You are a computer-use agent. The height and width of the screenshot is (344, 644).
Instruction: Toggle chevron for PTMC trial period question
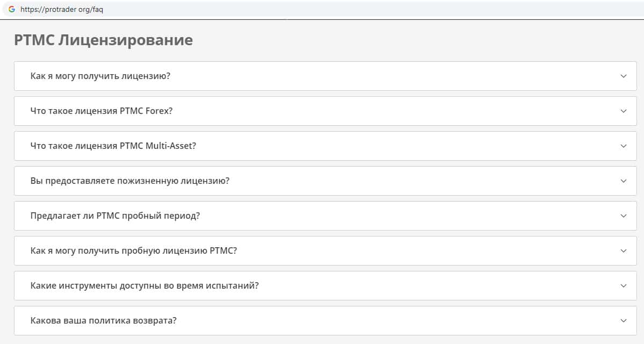(623, 216)
